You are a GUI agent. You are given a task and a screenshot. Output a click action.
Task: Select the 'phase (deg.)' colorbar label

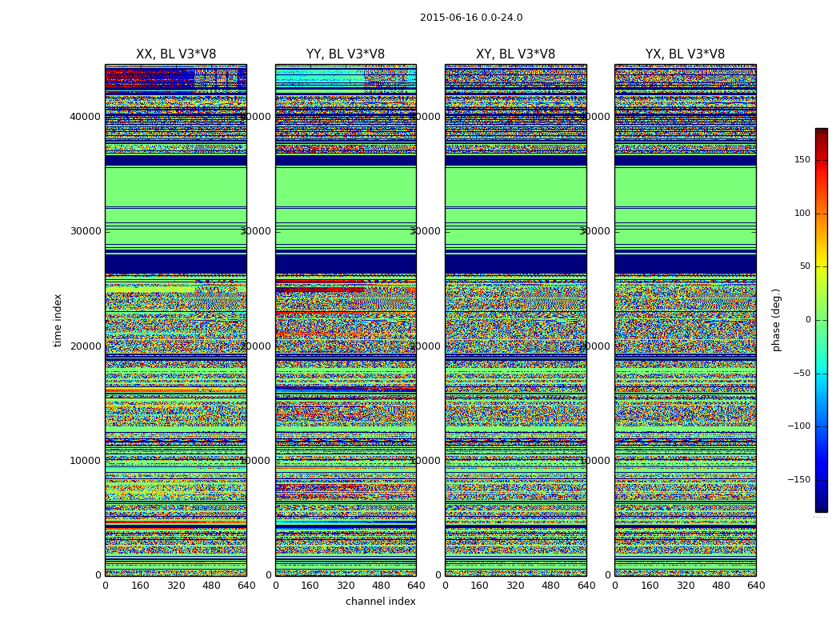(776, 320)
